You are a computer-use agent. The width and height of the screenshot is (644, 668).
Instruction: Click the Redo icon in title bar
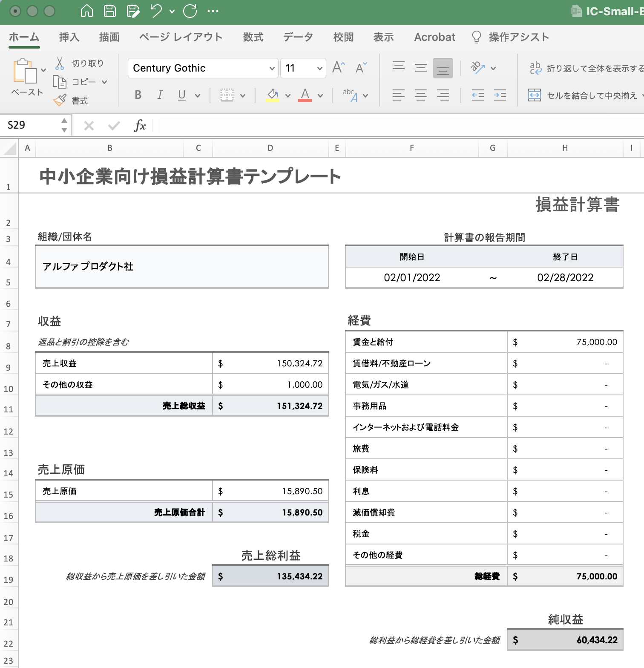point(190,11)
